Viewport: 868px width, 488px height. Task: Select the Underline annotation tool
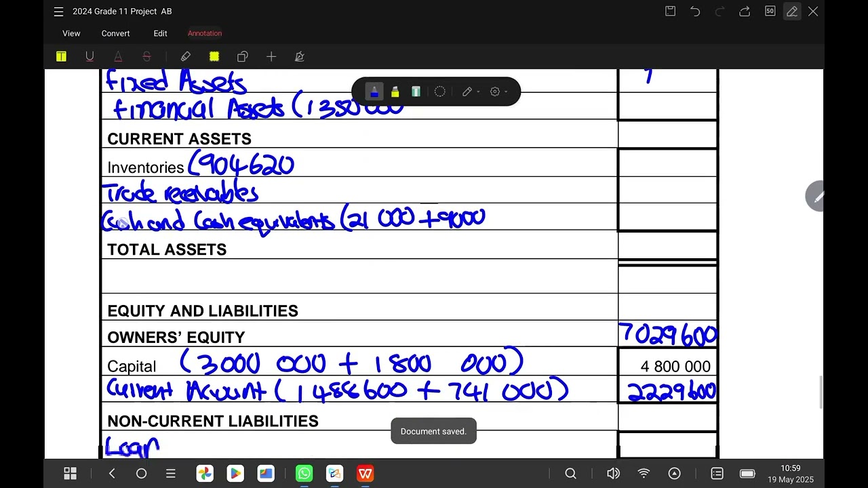click(x=90, y=57)
